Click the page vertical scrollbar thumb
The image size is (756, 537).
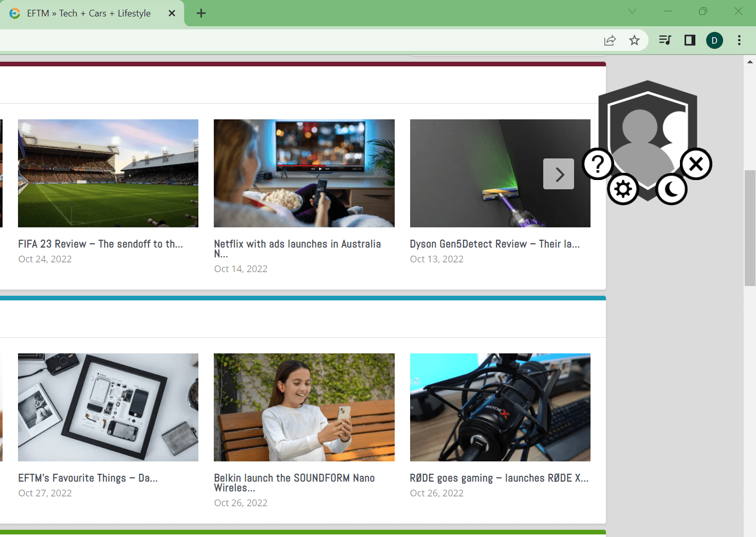(x=750, y=228)
